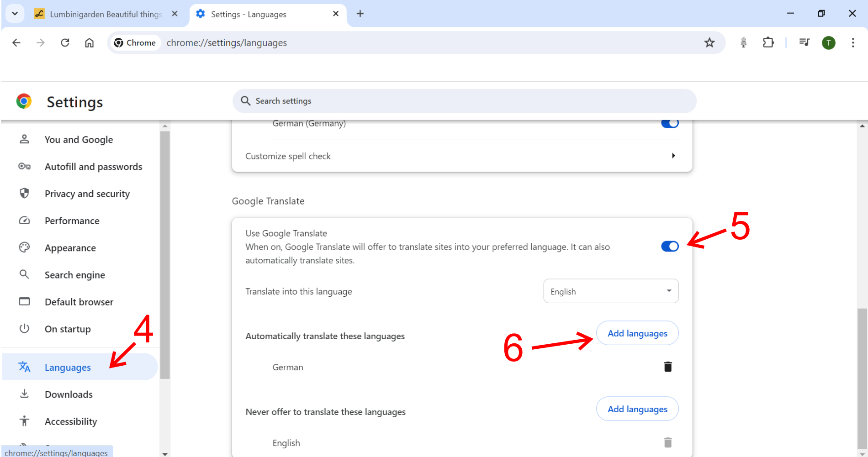Open the Appearance settings section
Screen dimensions: 868x457
click(70, 248)
